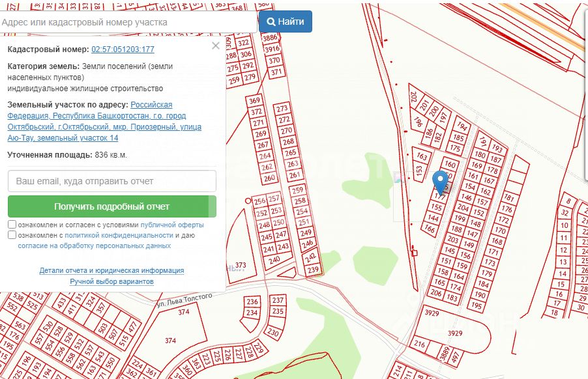Click the email input for the report
The image size is (588, 379).
111,181
